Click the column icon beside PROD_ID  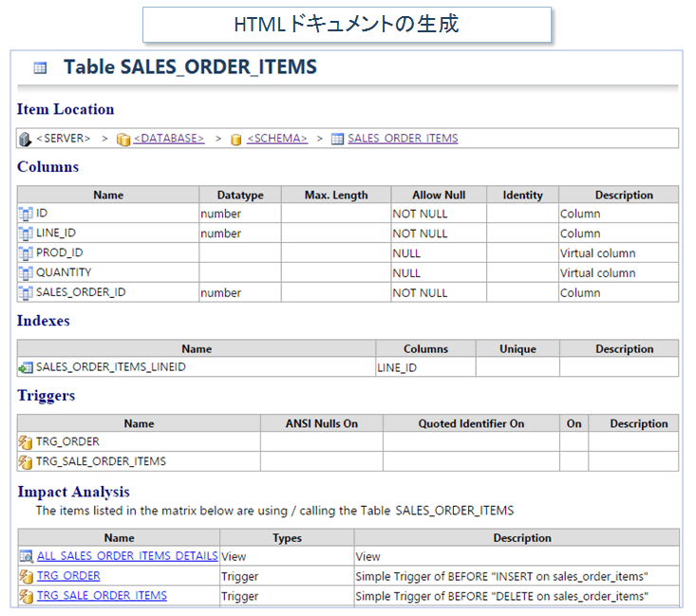click(26, 253)
